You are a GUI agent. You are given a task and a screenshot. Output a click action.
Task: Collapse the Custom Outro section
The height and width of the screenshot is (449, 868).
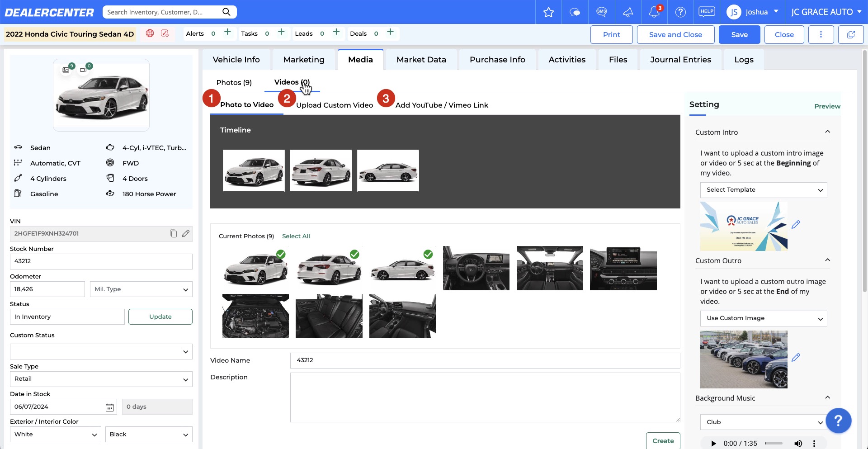827,260
